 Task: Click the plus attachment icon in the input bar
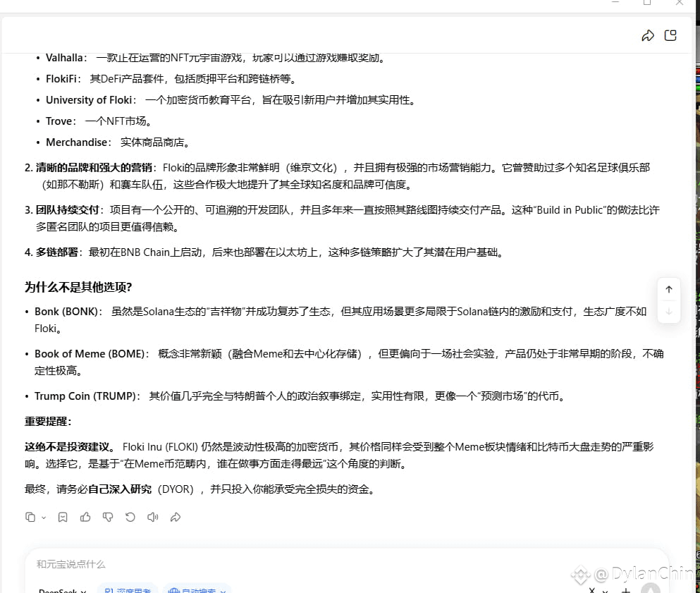626,590
